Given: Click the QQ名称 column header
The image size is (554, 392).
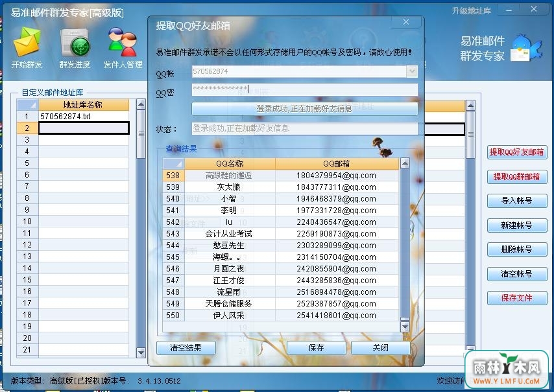Looking at the screenshot, I should coord(230,164).
